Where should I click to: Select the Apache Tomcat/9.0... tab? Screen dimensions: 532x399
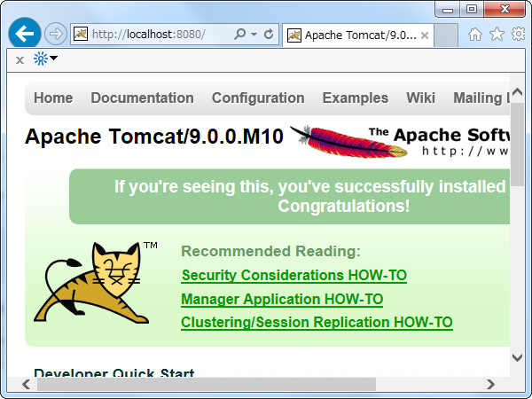[357, 35]
